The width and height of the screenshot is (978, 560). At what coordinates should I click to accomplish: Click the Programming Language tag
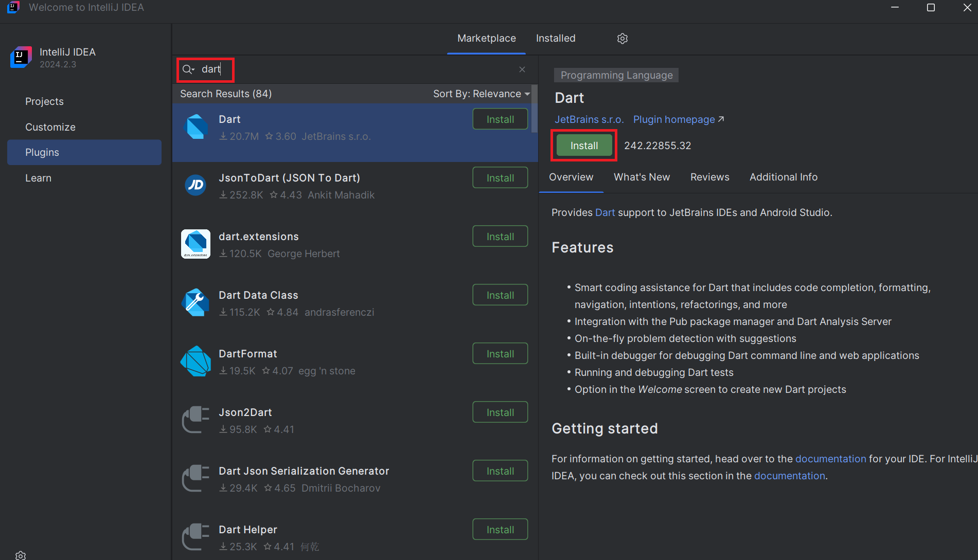616,75
